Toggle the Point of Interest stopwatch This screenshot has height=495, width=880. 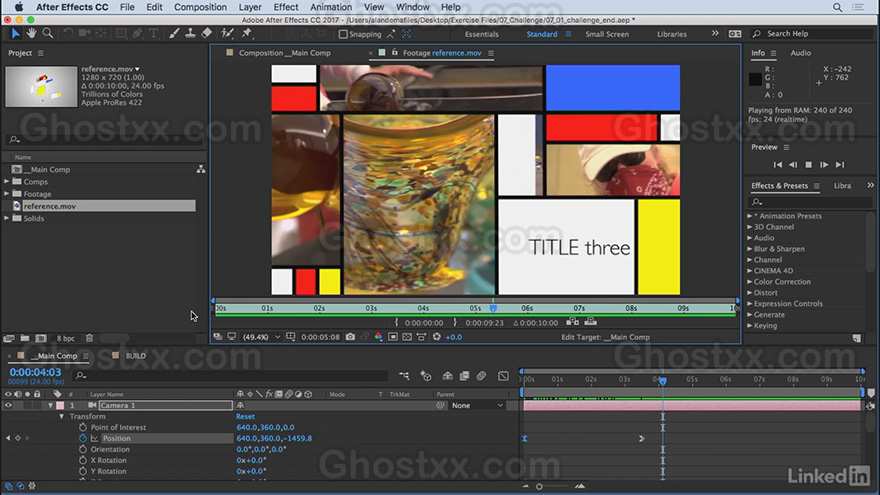(82, 427)
